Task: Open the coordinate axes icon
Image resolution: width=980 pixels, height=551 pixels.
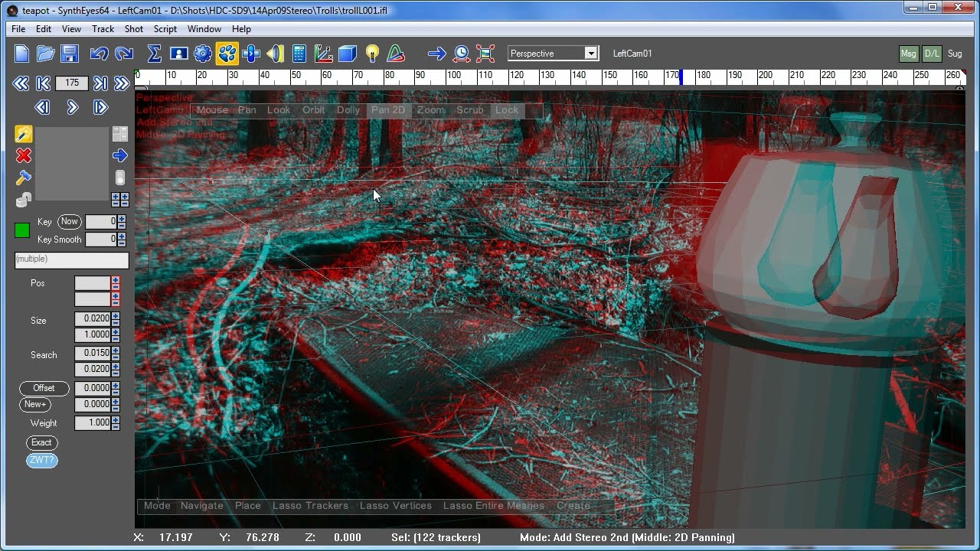Action: [x=323, y=54]
